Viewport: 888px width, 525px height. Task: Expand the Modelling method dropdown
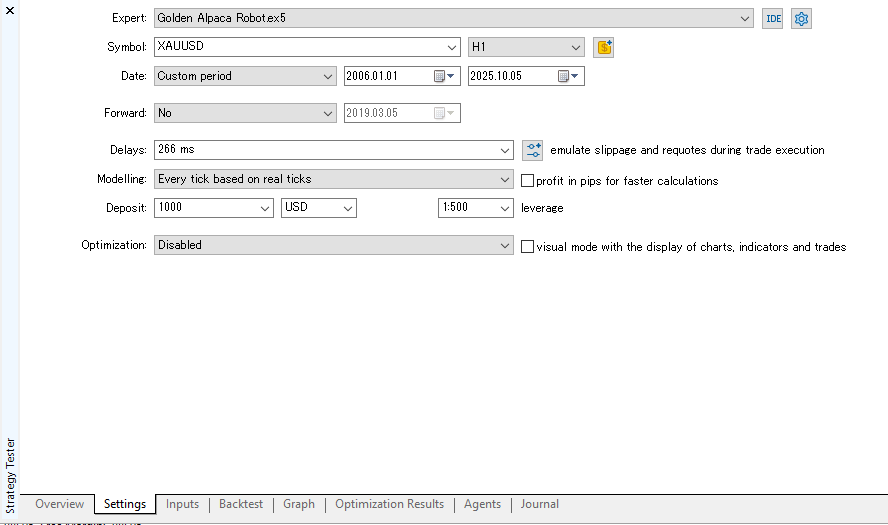tap(504, 179)
